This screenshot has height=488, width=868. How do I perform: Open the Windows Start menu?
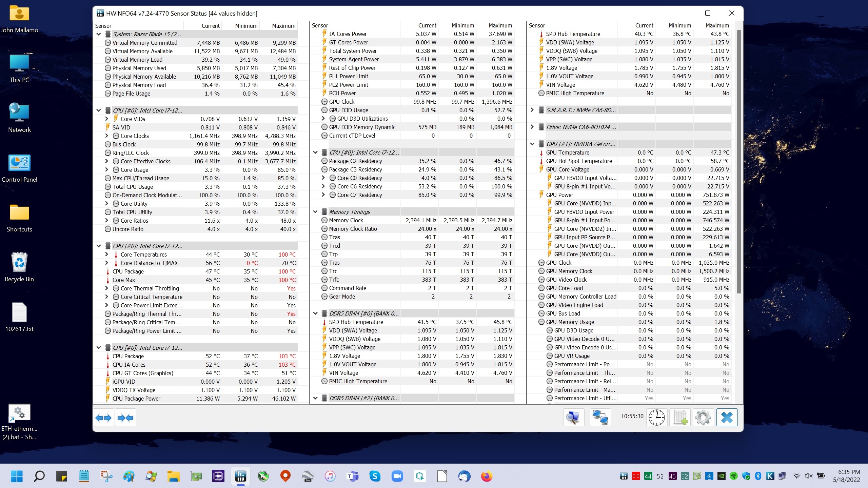pos(17,476)
